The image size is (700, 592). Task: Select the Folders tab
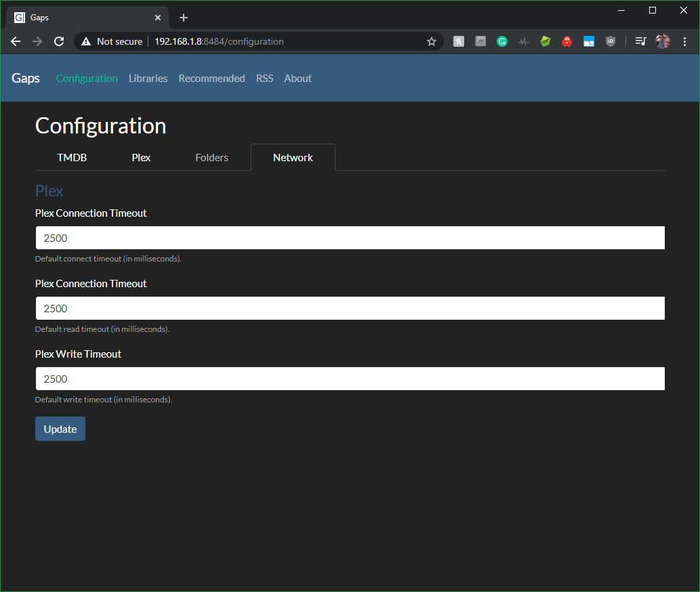tap(211, 157)
